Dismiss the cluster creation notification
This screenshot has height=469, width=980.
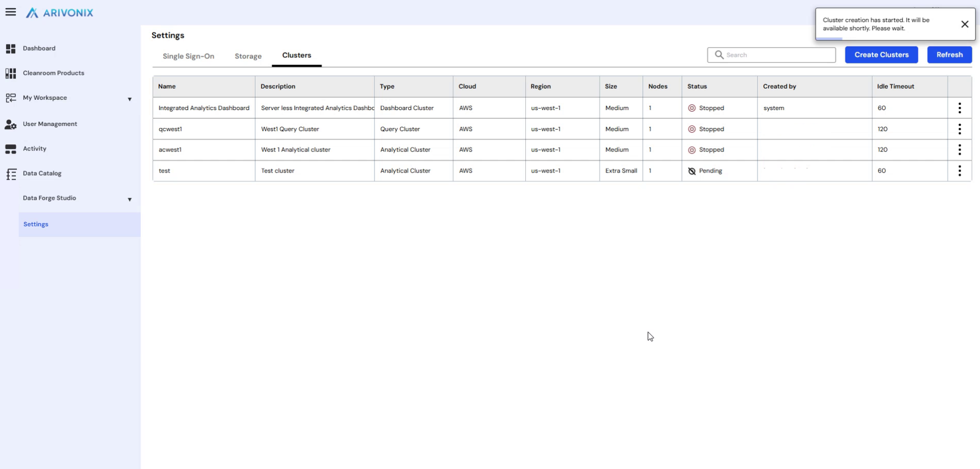pos(964,24)
